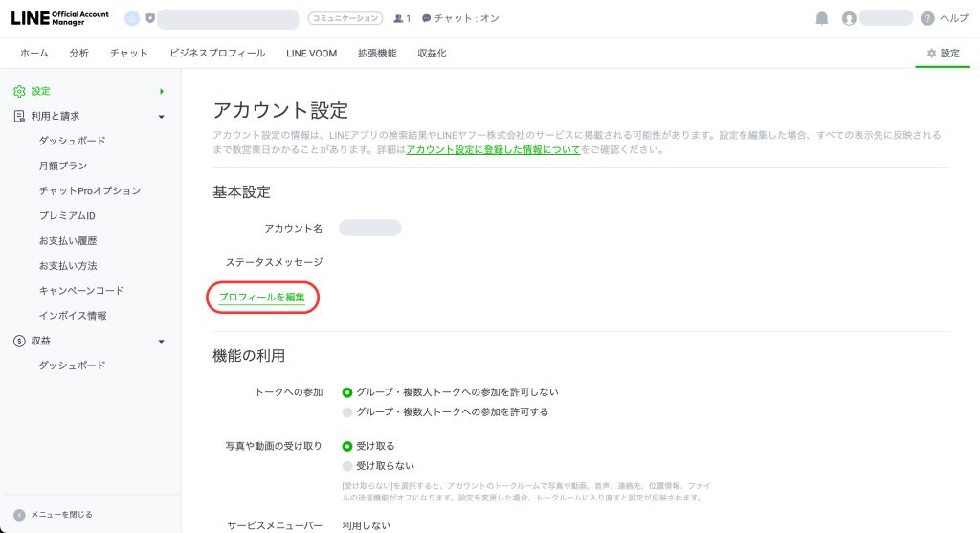
Task: Open 月額プラン in the sidebar
Action: pos(63,166)
